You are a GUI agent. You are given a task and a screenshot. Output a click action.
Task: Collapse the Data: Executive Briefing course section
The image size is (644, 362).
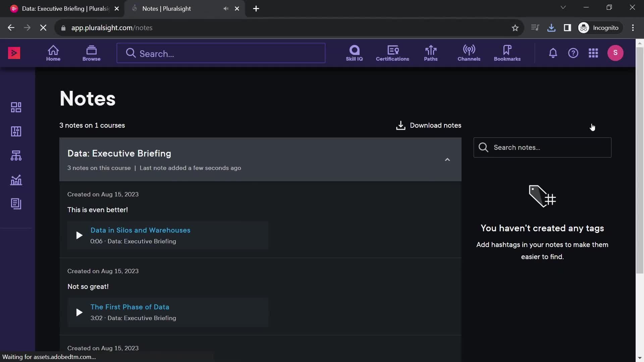coord(447,160)
